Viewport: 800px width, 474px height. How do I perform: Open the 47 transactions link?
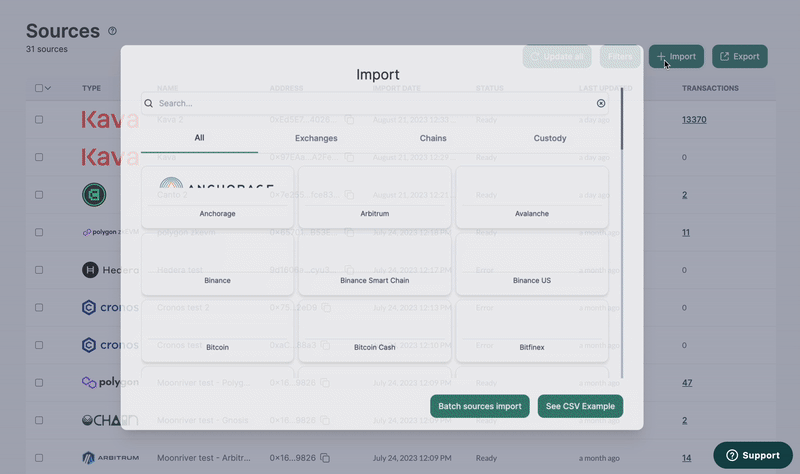(687, 383)
